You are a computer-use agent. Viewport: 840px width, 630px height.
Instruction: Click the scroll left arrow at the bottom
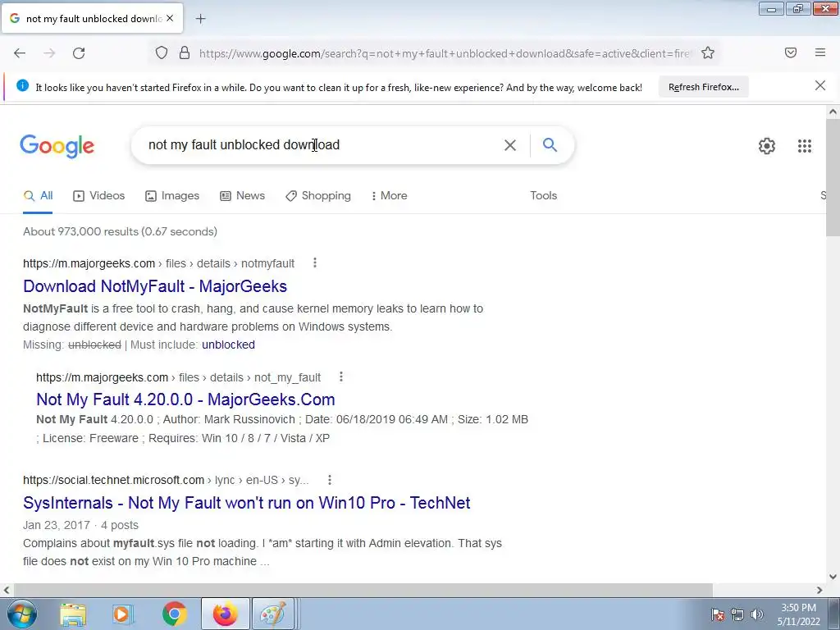click(7, 590)
